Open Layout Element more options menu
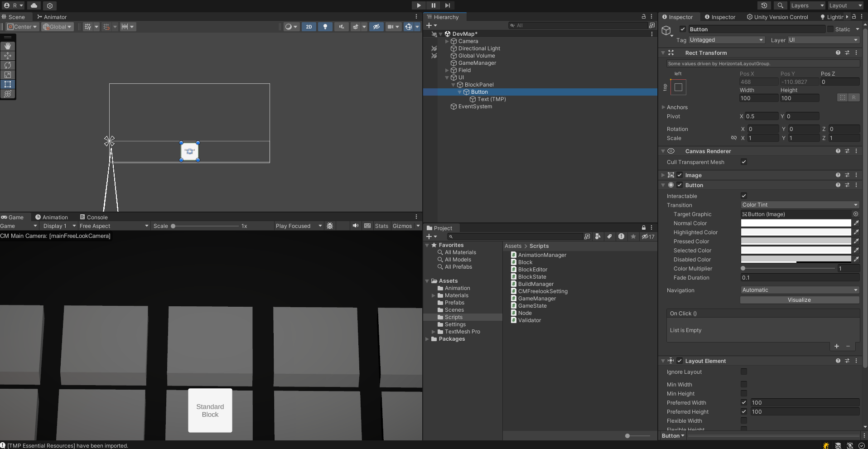This screenshot has width=868, height=449. pyautogui.click(x=856, y=361)
